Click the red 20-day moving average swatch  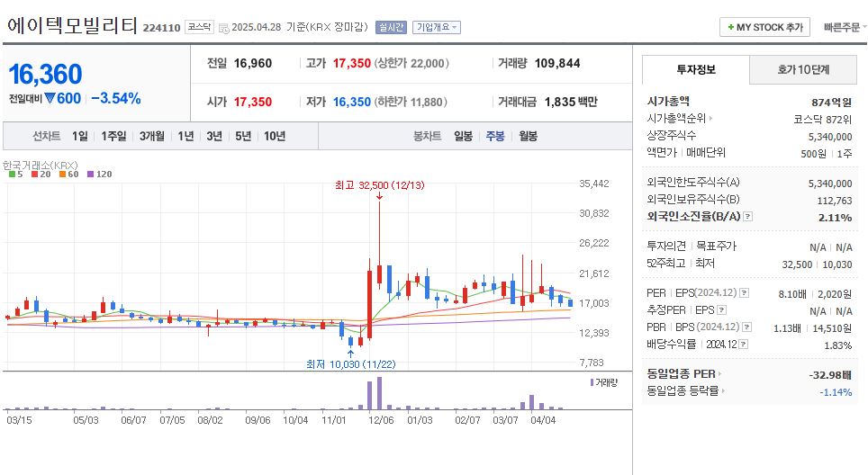pyautogui.click(x=34, y=175)
